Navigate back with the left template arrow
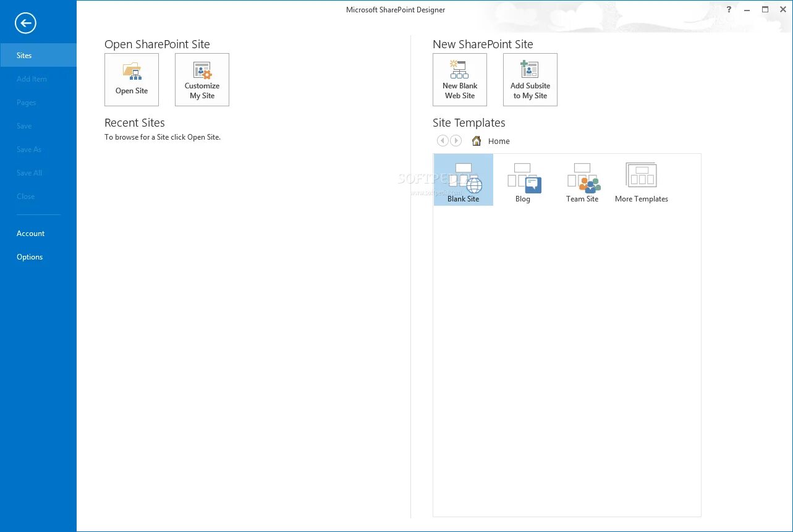Image resolution: width=793 pixels, height=532 pixels. 443,141
